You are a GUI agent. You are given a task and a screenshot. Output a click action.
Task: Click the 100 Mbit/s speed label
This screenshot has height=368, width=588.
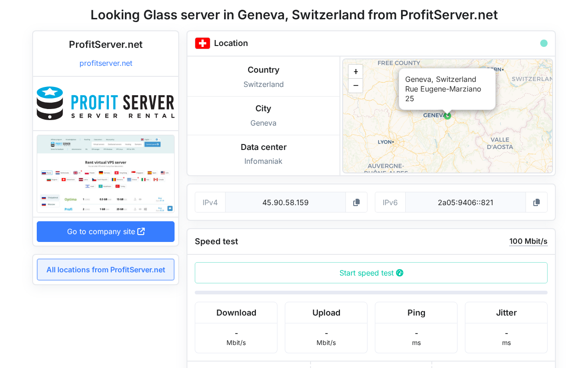(528, 241)
